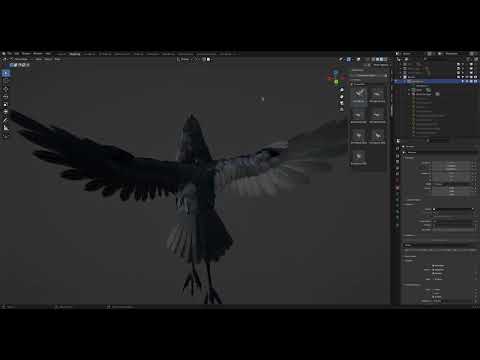This screenshot has height=360, width=480.
Task: Activate the Select Box tool
Action: click(x=6, y=74)
